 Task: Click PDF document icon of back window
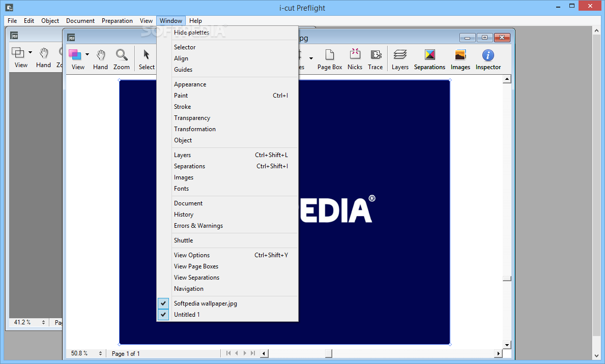tap(14, 36)
